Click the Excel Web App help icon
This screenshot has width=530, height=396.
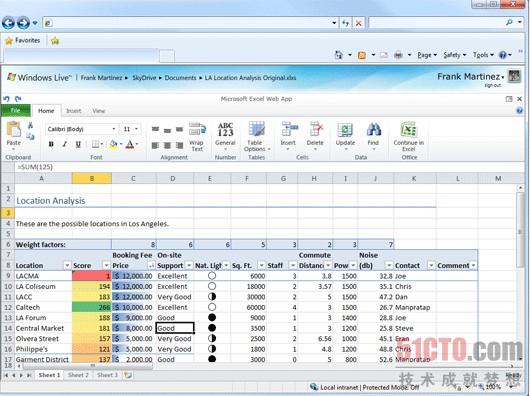(x=520, y=110)
